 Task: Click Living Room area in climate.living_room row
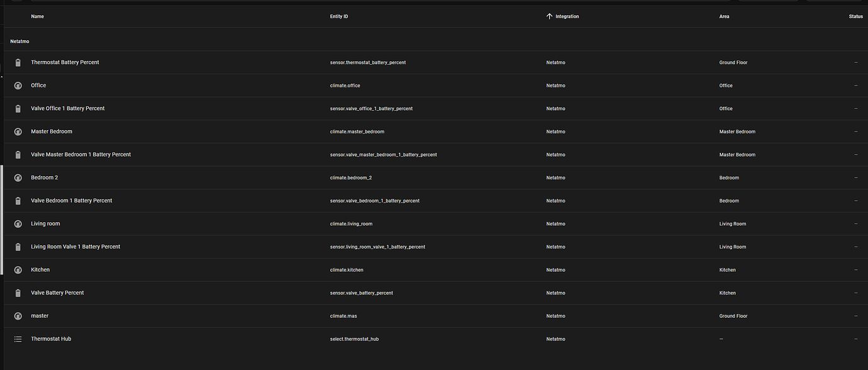point(732,224)
